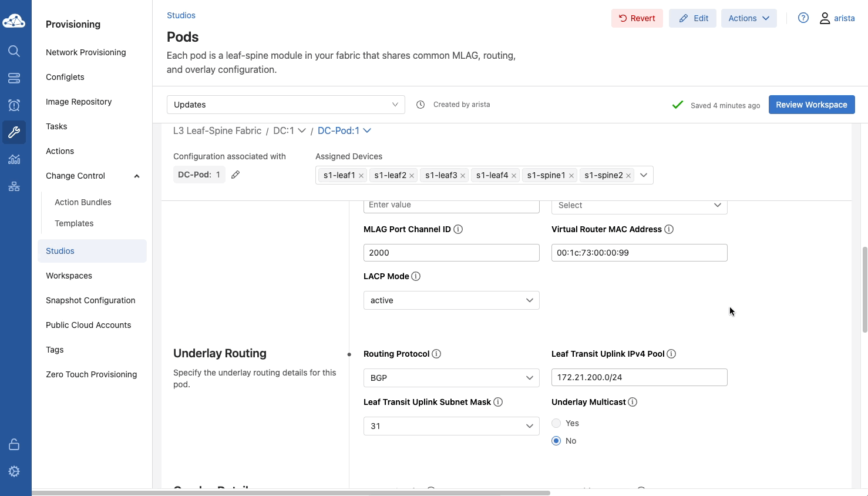
Task: Select No for Underlay Multicast
Action: click(556, 441)
